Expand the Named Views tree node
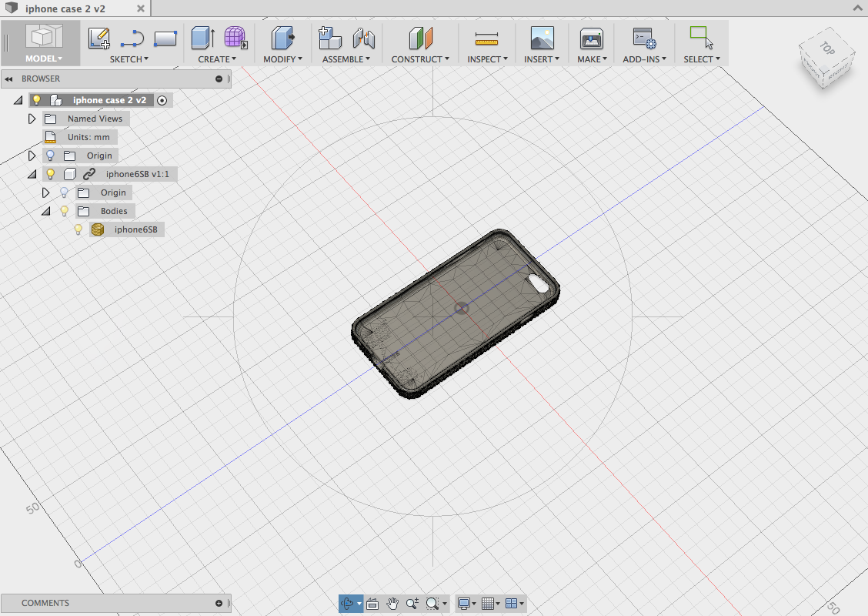The width and height of the screenshot is (868, 616). (x=32, y=119)
